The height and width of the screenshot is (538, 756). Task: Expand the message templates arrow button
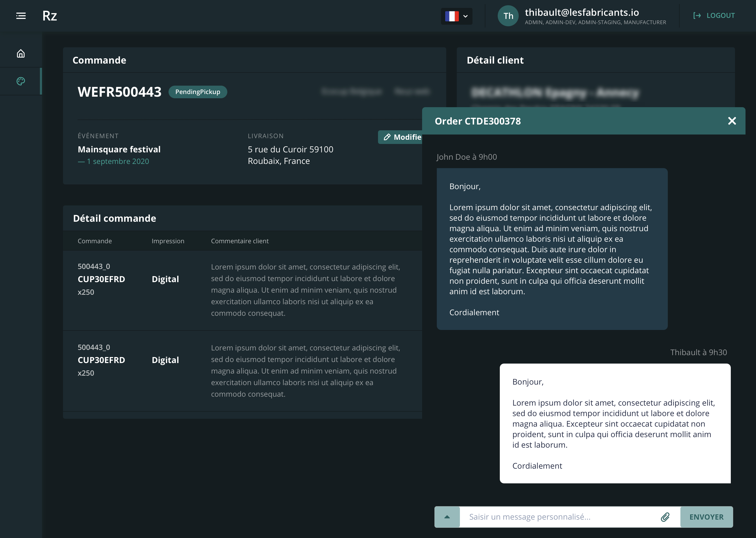point(447,517)
